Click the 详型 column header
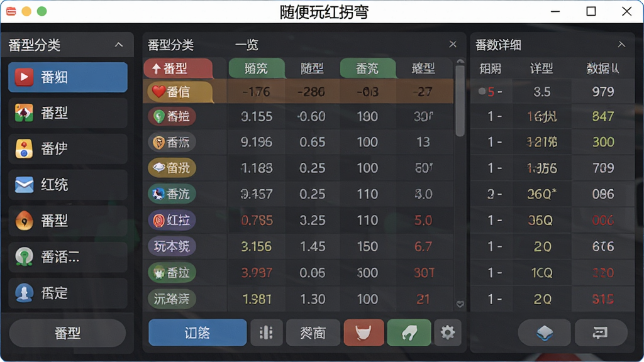644x362 pixels. click(x=541, y=68)
